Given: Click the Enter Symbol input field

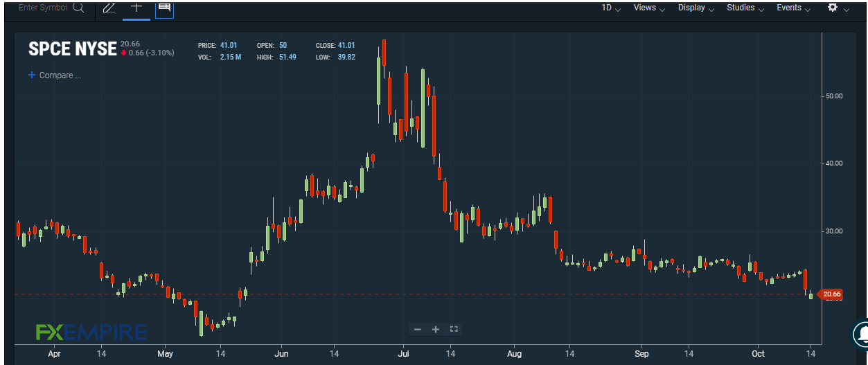Looking at the screenshot, I should pos(43,8).
